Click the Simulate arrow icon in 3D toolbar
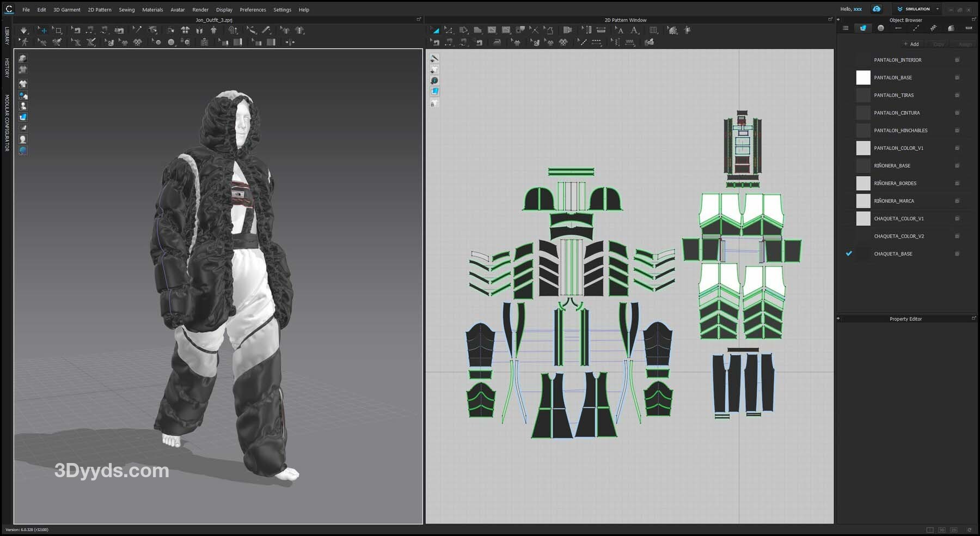Screen dimensions: 980x536 [x=24, y=31]
